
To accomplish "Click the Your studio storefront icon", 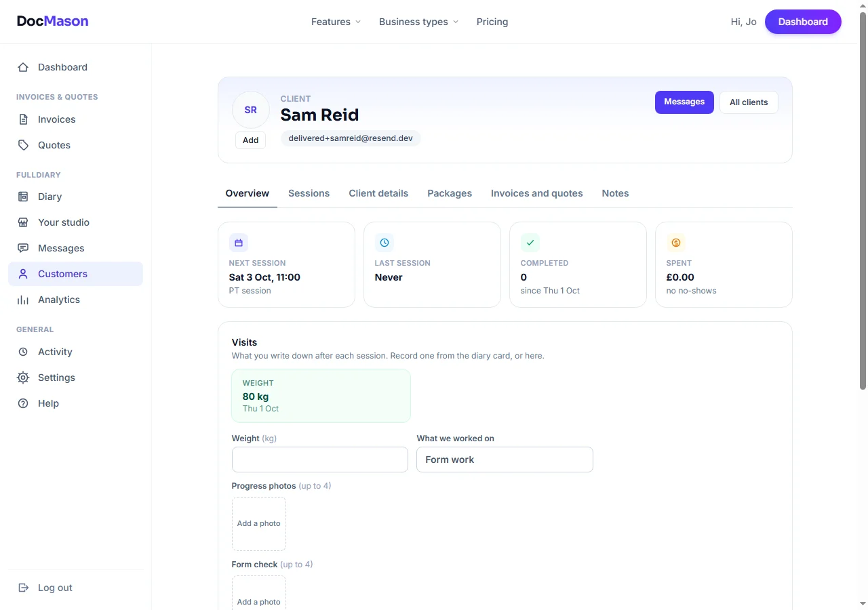I will click(23, 222).
